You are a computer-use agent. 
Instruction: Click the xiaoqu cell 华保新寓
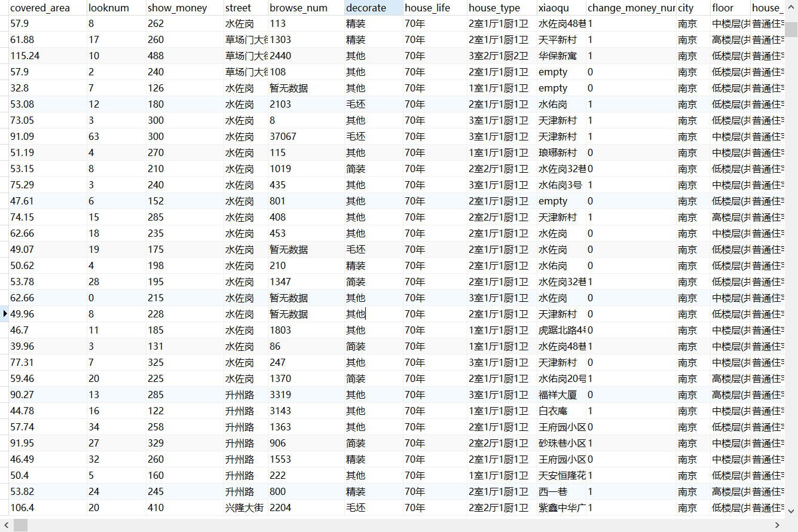[561, 56]
